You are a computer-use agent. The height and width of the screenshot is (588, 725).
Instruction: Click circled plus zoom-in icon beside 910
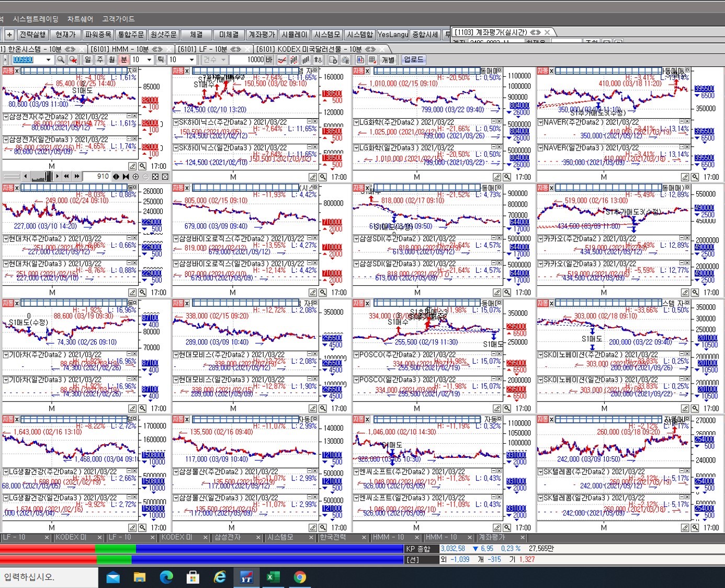pos(135,177)
